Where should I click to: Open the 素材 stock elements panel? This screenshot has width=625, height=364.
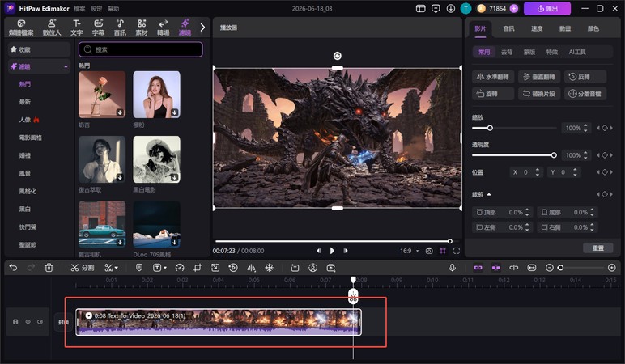click(142, 28)
